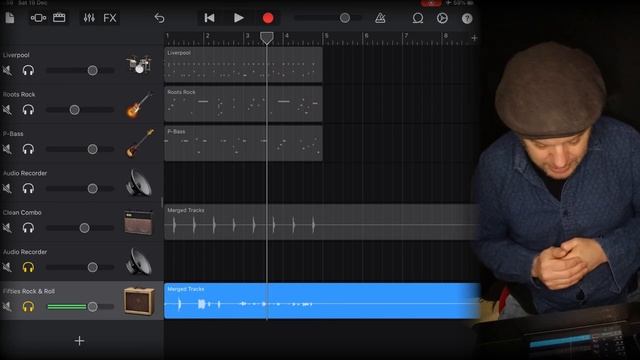640x360 pixels.
Task: Select the P-Bass MIDI region
Action: coord(243,143)
